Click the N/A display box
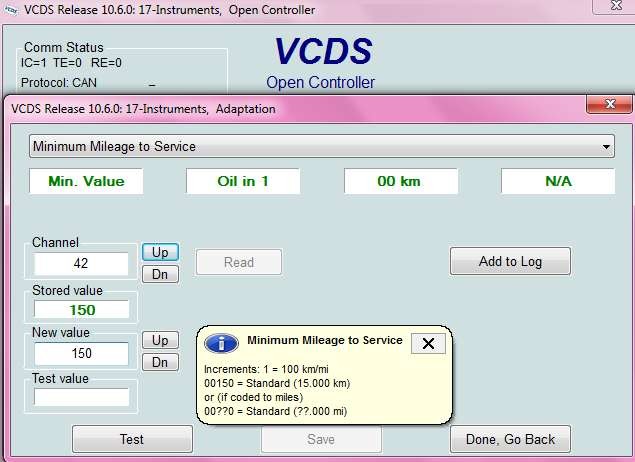The width and height of the screenshot is (635, 462). [x=558, y=181]
